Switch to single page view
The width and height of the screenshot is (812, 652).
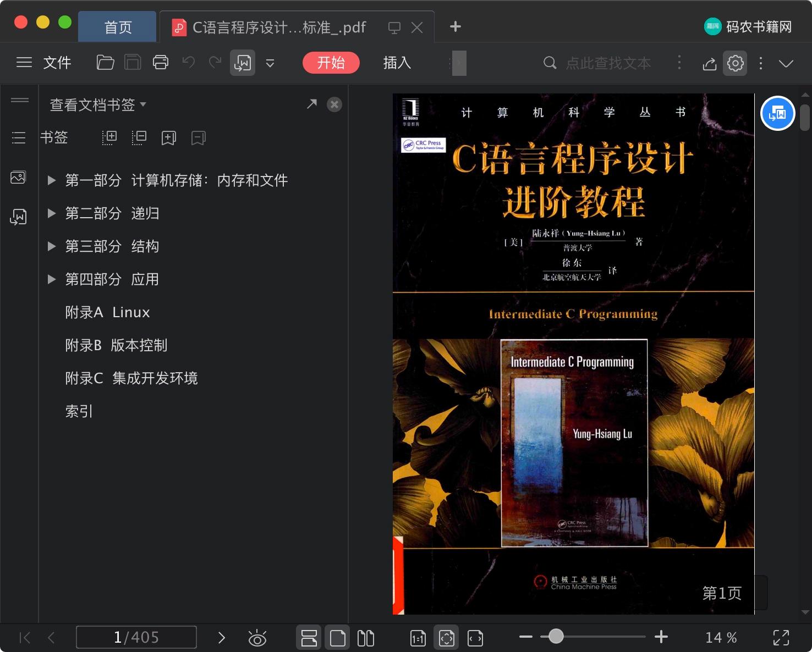point(337,638)
